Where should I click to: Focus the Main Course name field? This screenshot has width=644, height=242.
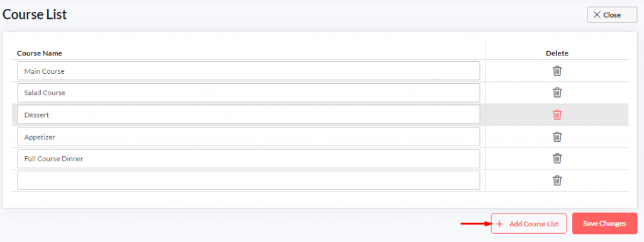coord(248,71)
